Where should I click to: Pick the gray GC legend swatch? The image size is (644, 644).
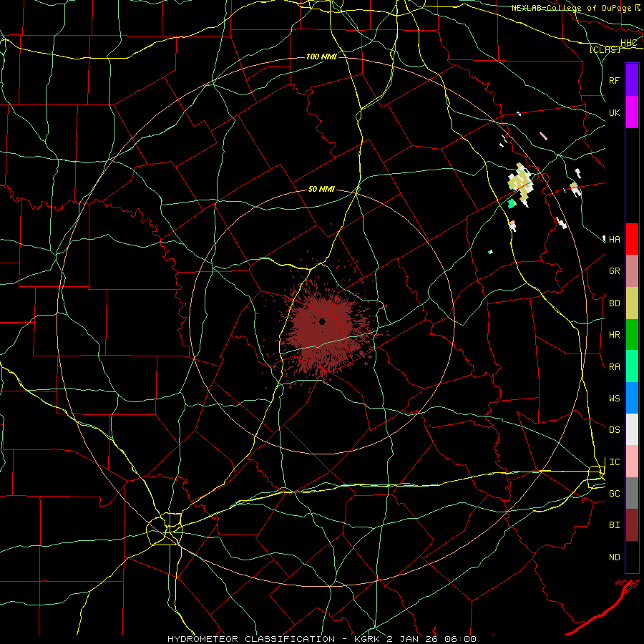[632, 493]
